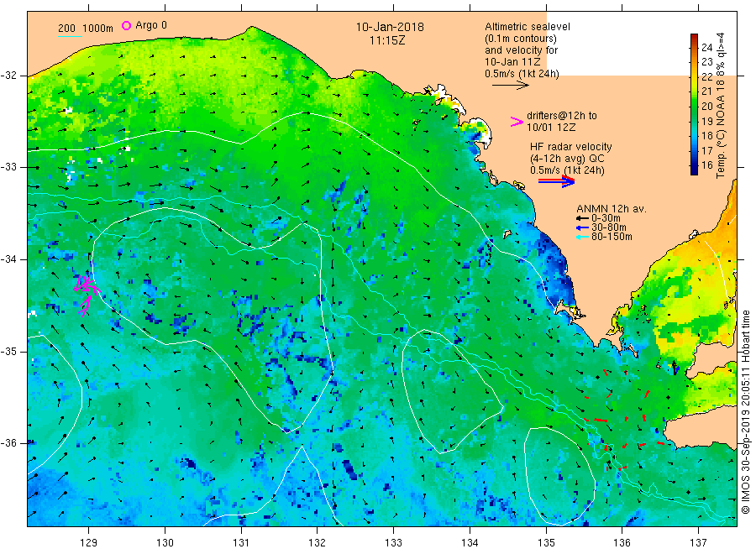
Task: Click the 130 longitude axis label
Action: tap(165, 542)
